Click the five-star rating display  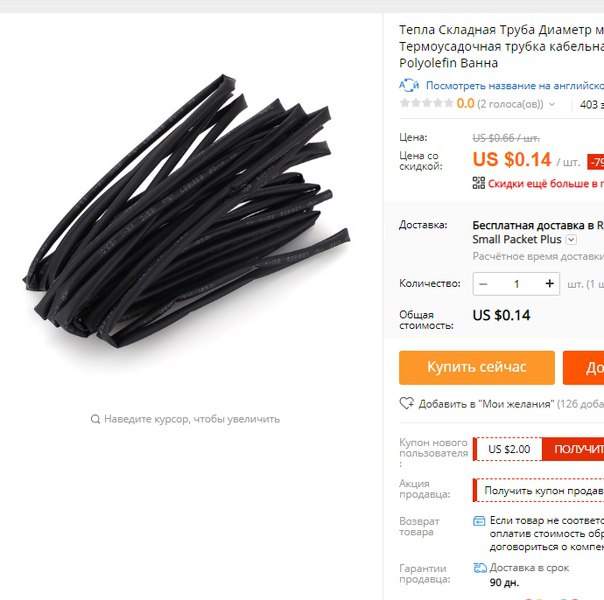pyautogui.click(x=426, y=103)
